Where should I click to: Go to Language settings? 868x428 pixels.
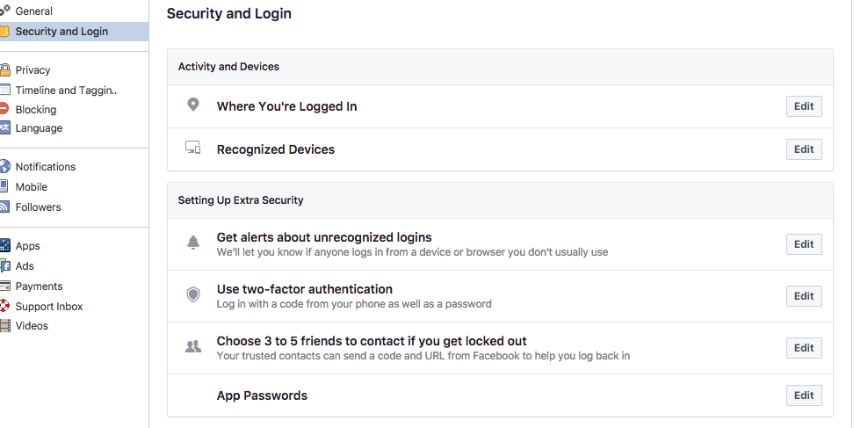[39, 128]
